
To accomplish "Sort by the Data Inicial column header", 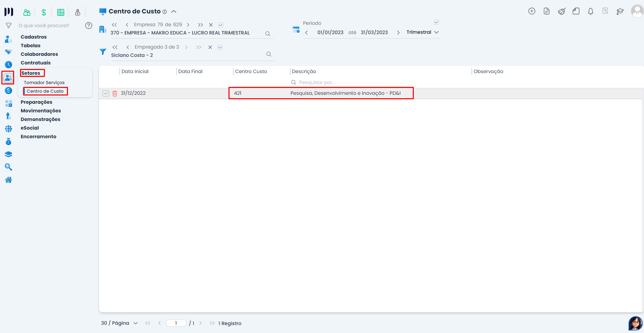I will (135, 71).
